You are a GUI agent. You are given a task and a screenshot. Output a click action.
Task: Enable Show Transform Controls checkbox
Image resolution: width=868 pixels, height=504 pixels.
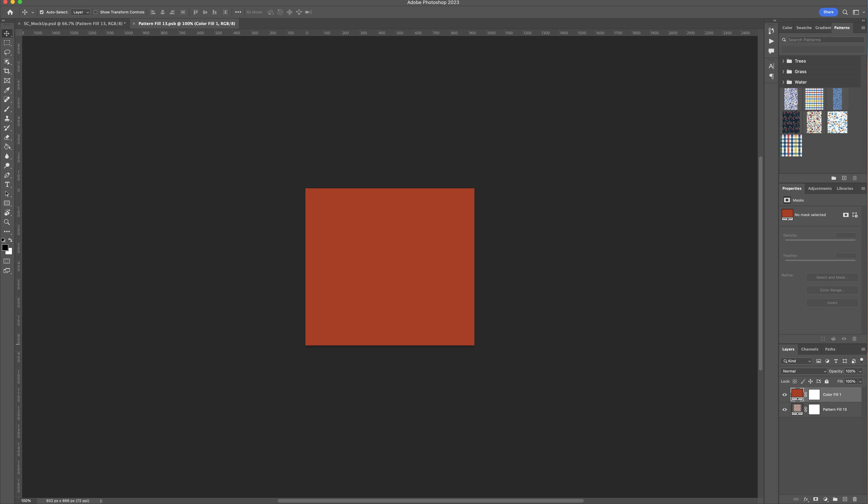pyautogui.click(x=96, y=12)
